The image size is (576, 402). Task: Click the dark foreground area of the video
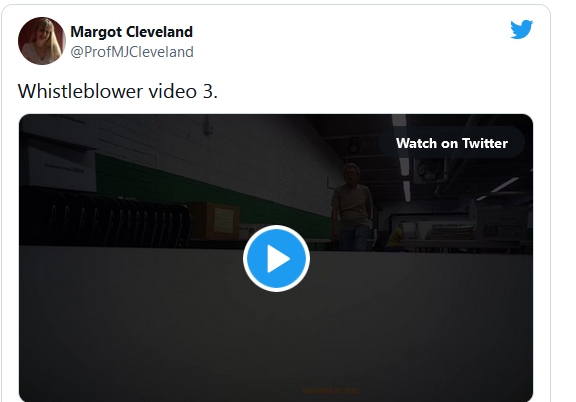(x=276, y=331)
